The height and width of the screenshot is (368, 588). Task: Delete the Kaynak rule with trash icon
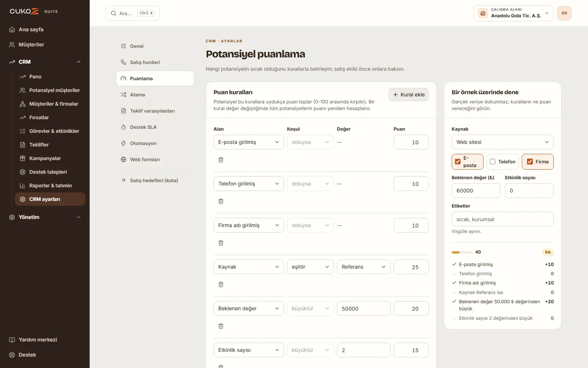pyautogui.click(x=221, y=284)
